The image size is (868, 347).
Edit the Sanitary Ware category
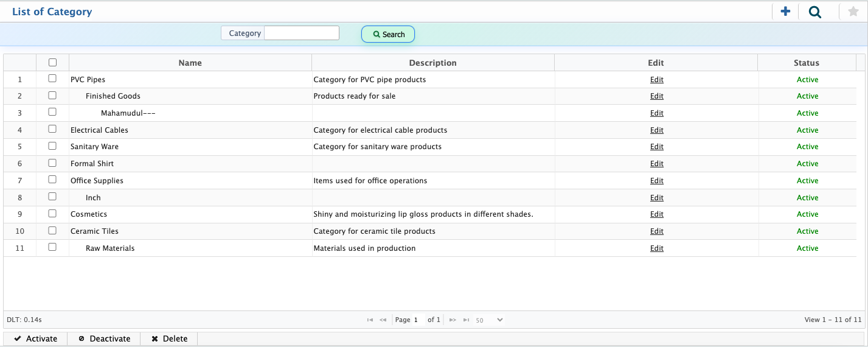coord(657,147)
